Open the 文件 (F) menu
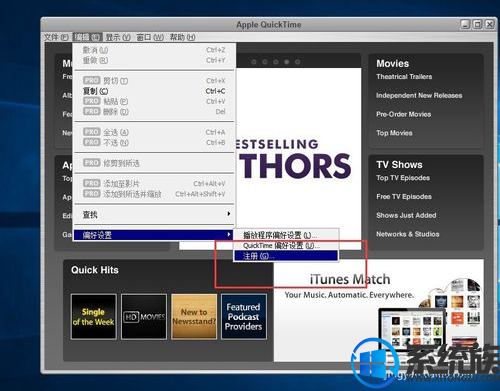Image resolution: width=500 pixels, height=391 pixels. pos(56,37)
